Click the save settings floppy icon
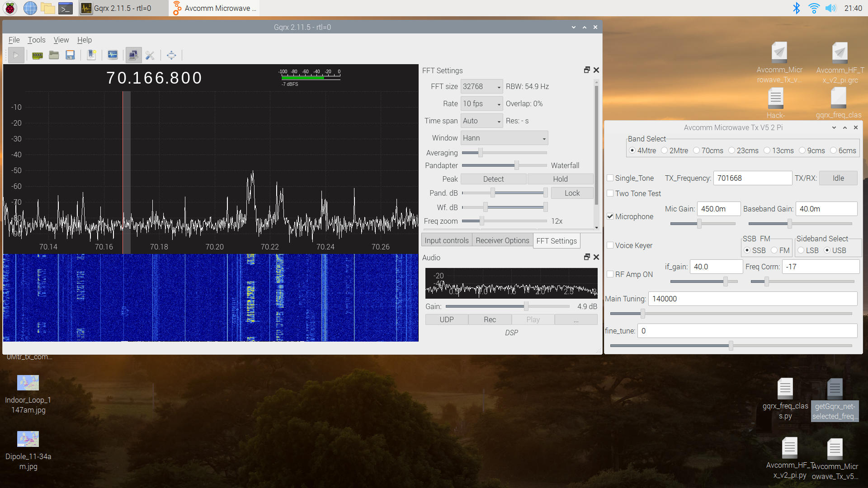Image resolution: width=868 pixels, height=488 pixels. [70, 55]
